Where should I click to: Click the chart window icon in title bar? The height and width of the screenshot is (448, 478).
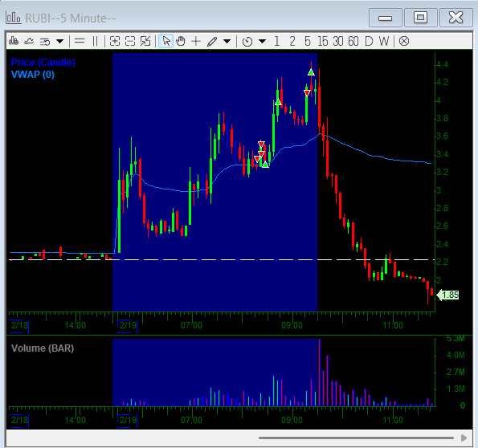click(14, 18)
